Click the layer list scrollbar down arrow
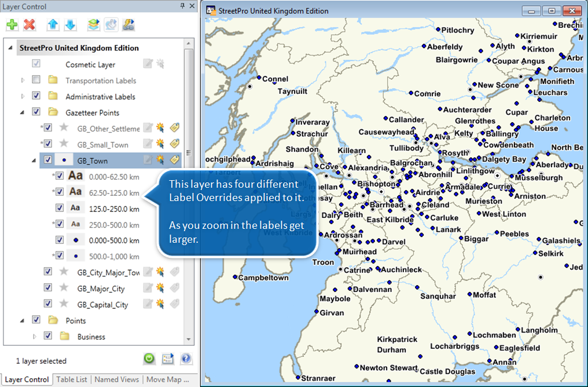This screenshot has height=387, width=588. pos(189,339)
